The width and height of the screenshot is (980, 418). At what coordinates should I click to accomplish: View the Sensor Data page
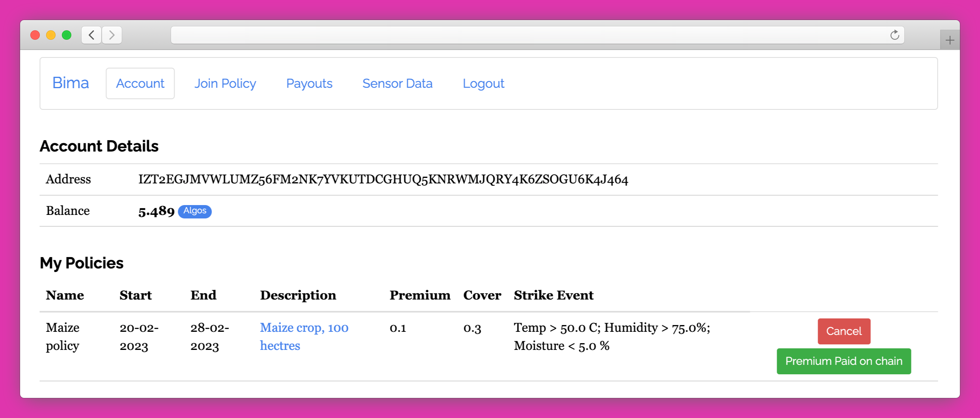[397, 83]
